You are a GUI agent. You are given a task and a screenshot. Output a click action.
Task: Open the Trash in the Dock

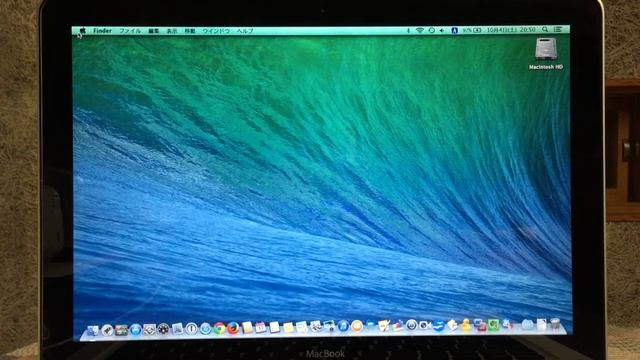(x=555, y=324)
